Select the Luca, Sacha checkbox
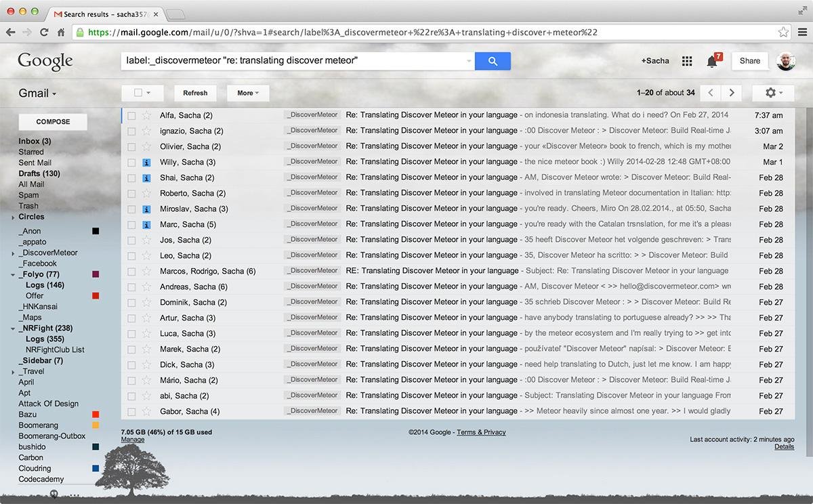Viewport: 813px width, 504px height. coord(131,333)
